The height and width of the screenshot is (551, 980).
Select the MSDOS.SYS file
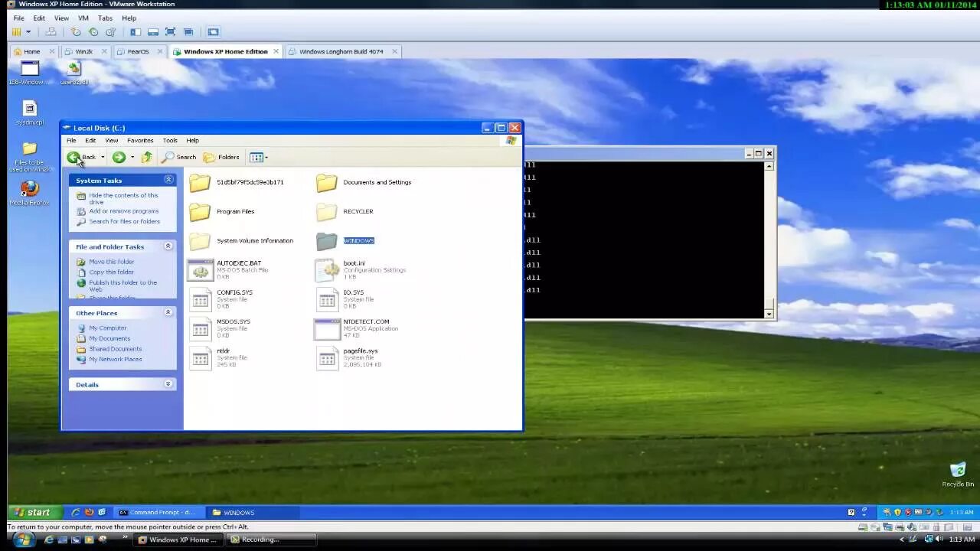[220, 328]
